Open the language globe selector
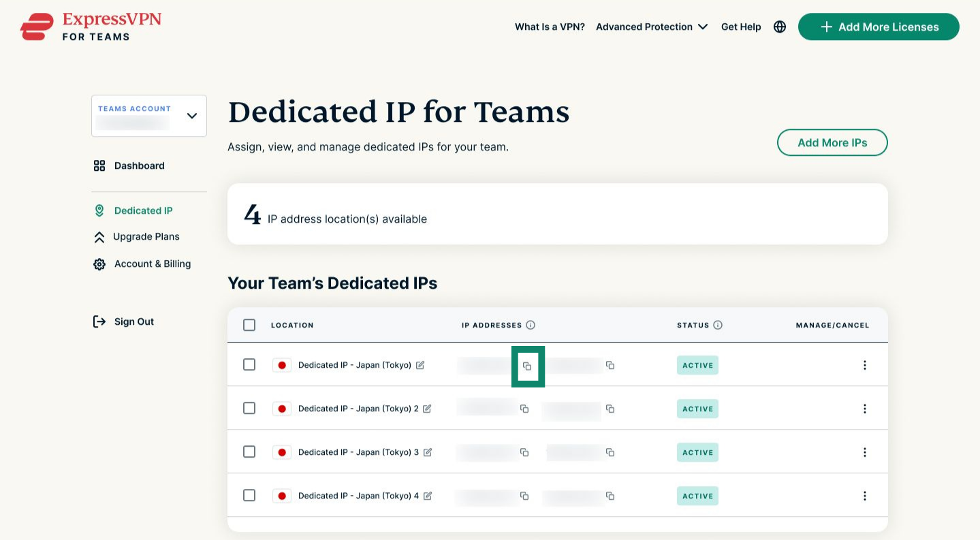Viewport: 980px width, 540px height. 780,27
